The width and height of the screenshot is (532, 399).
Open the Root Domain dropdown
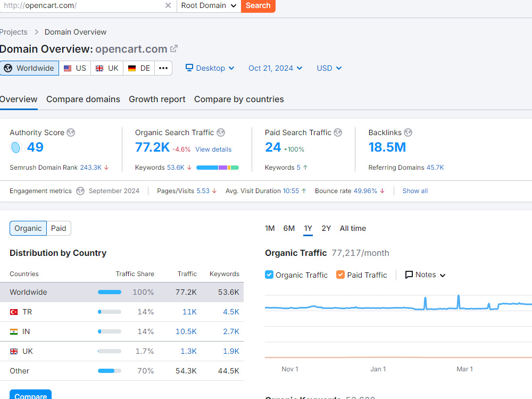(209, 5)
